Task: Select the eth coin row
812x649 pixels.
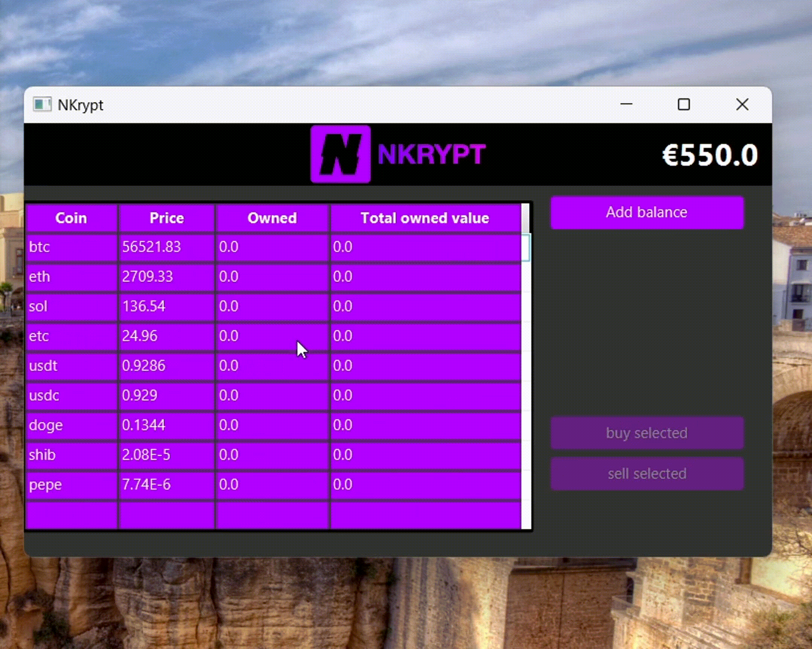Action: tap(71, 277)
